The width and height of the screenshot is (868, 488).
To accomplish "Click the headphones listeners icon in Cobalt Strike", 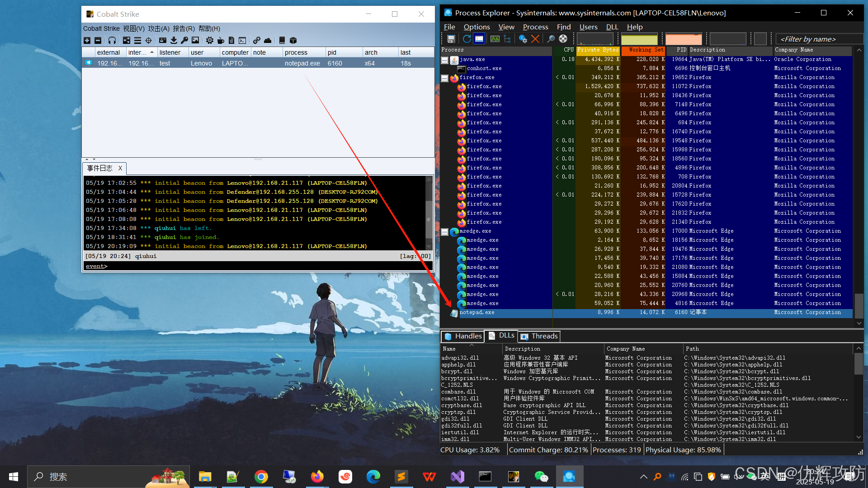I will tap(112, 40).
